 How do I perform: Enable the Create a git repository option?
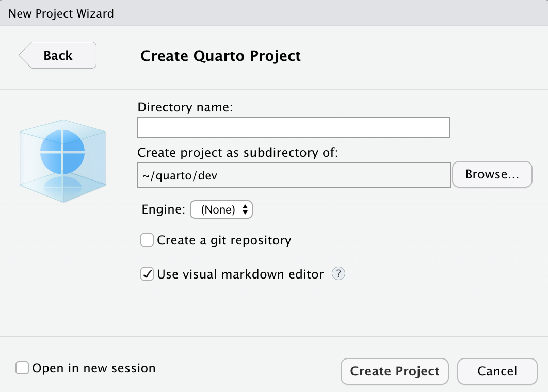pyautogui.click(x=147, y=240)
